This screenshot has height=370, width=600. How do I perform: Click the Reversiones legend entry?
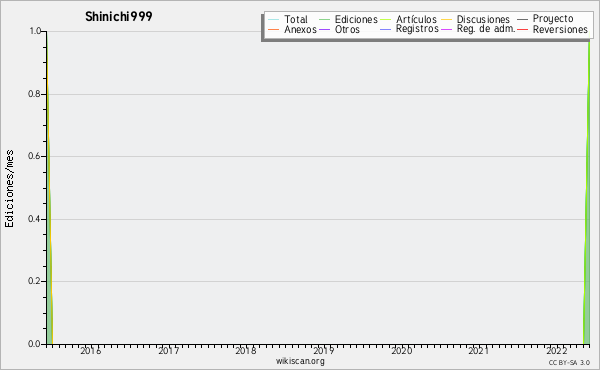coord(560,29)
